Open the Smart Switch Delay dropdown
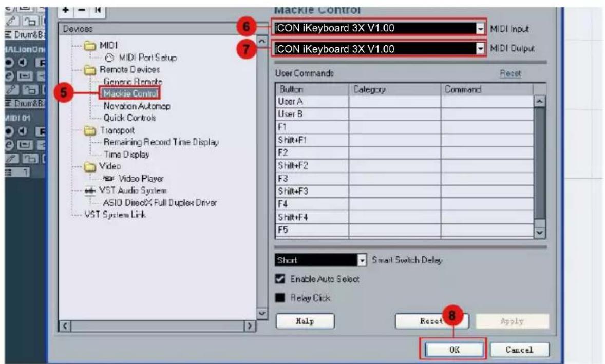 click(362, 260)
